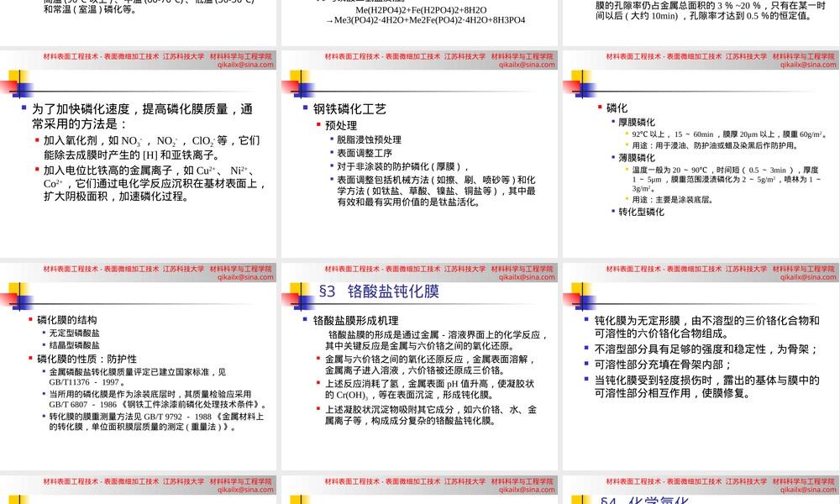Click the qikailx@sina.com email on the 磷化膜的结构 slide

[x=245, y=277]
